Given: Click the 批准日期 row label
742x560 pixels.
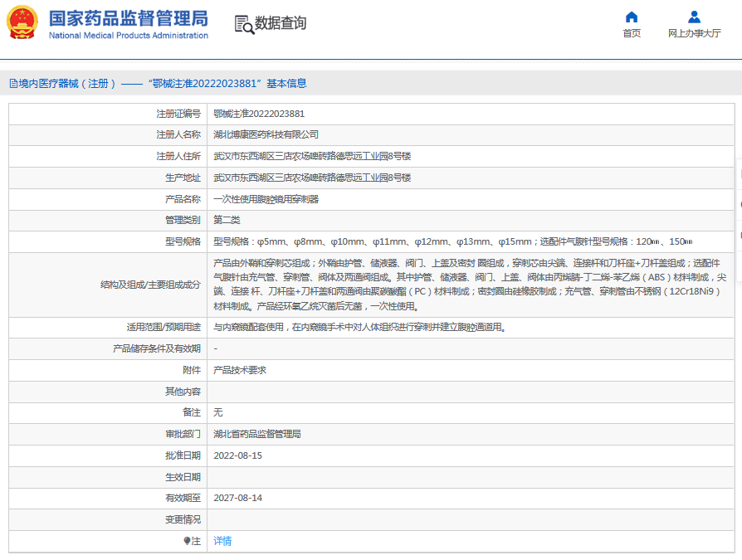Looking at the screenshot, I should point(183,455).
